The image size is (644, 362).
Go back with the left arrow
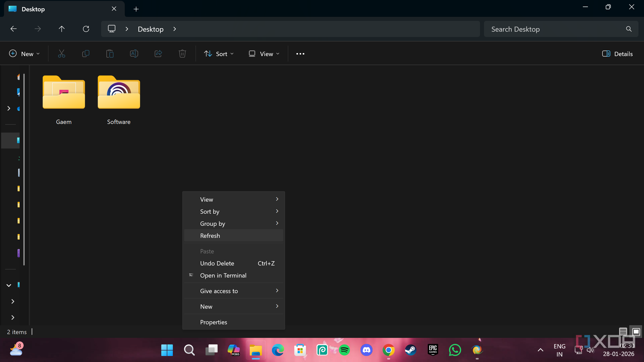[x=14, y=29]
